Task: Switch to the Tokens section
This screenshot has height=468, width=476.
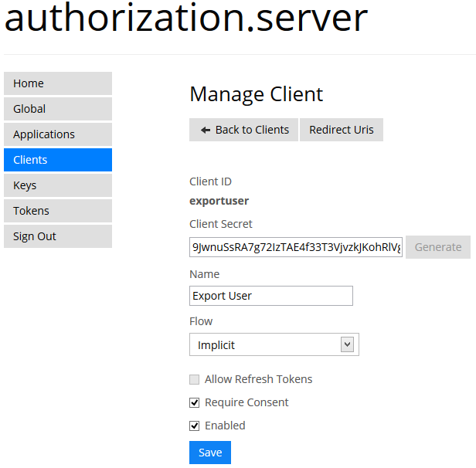Action: coord(58,211)
